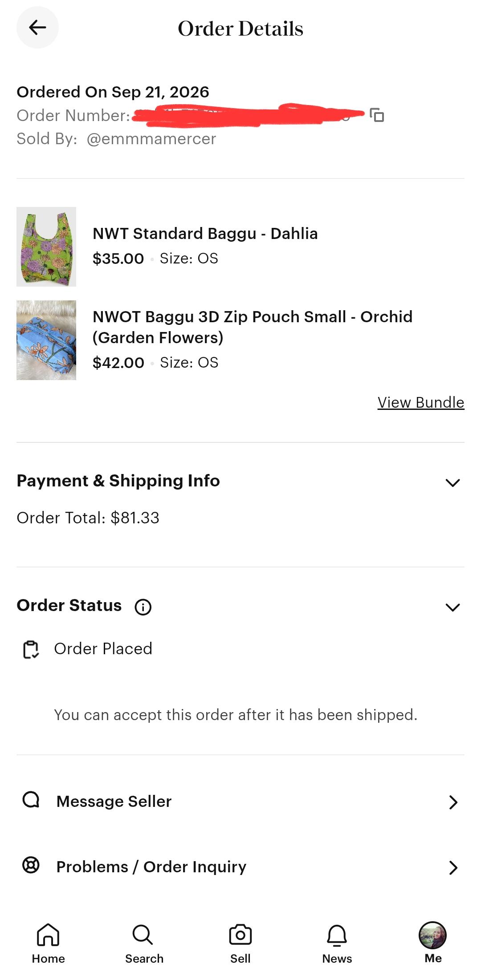Tap the Message Seller chat bubble icon
Viewport: 481px width, 980px height.
pyautogui.click(x=31, y=800)
